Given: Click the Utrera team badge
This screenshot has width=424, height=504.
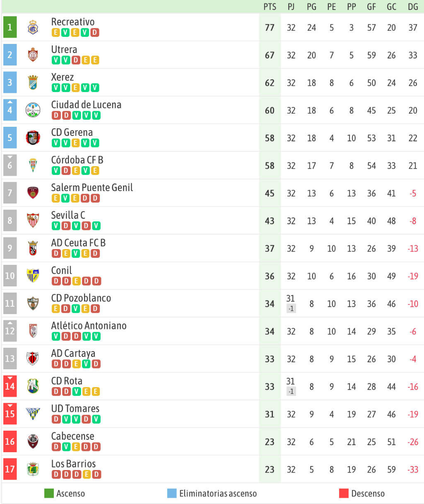Looking at the screenshot, I should point(33,55).
